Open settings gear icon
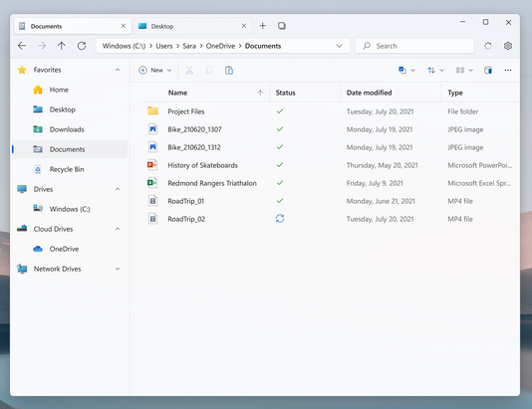Image resolution: width=532 pixels, height=409 pixels. coord(508,46)
